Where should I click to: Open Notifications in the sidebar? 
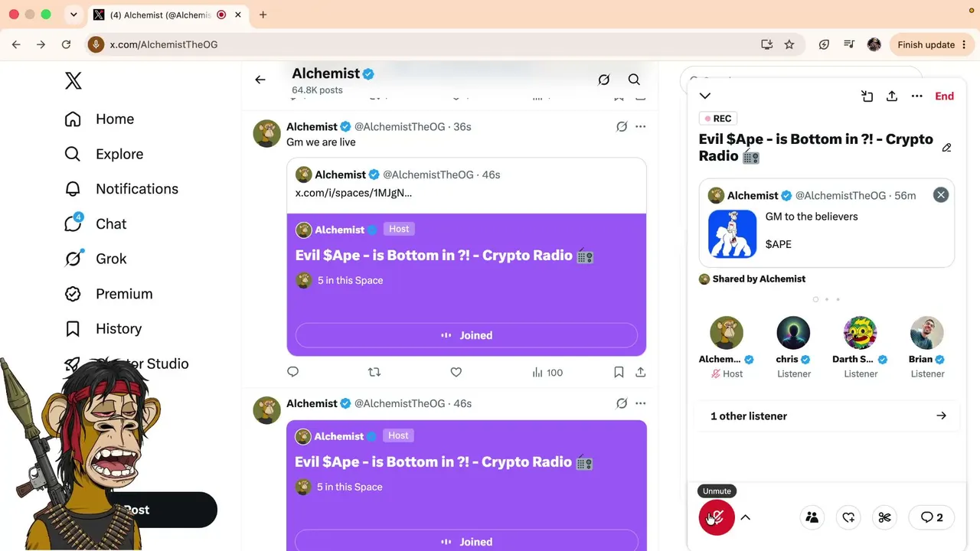pyautogui.click(x=122, y=189)
